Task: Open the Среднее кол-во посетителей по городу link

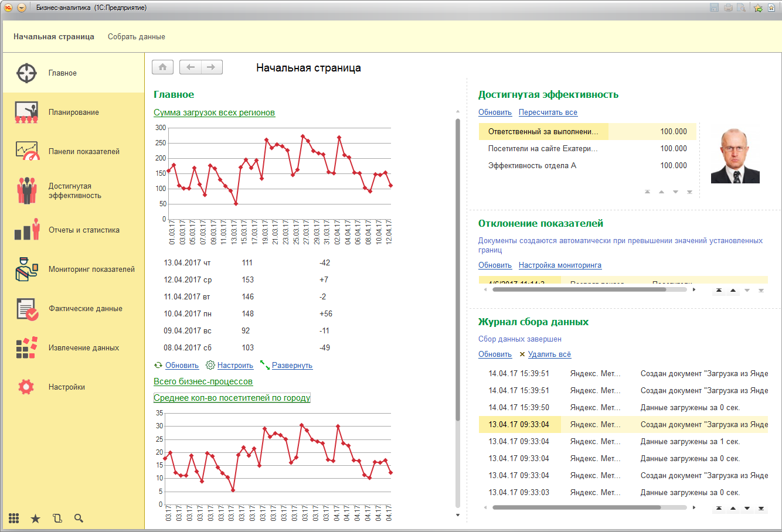Action: [x=232, y=398]
